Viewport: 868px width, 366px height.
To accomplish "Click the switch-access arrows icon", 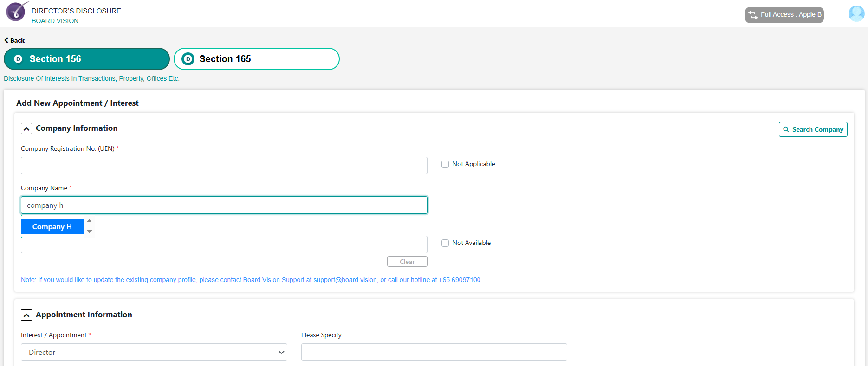I will click(x=753, y=15).
